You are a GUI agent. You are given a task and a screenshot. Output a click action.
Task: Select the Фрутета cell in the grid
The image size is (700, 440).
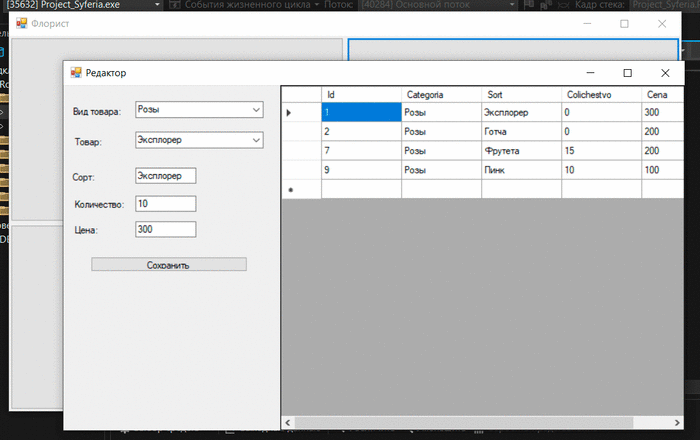coord(520,151)
